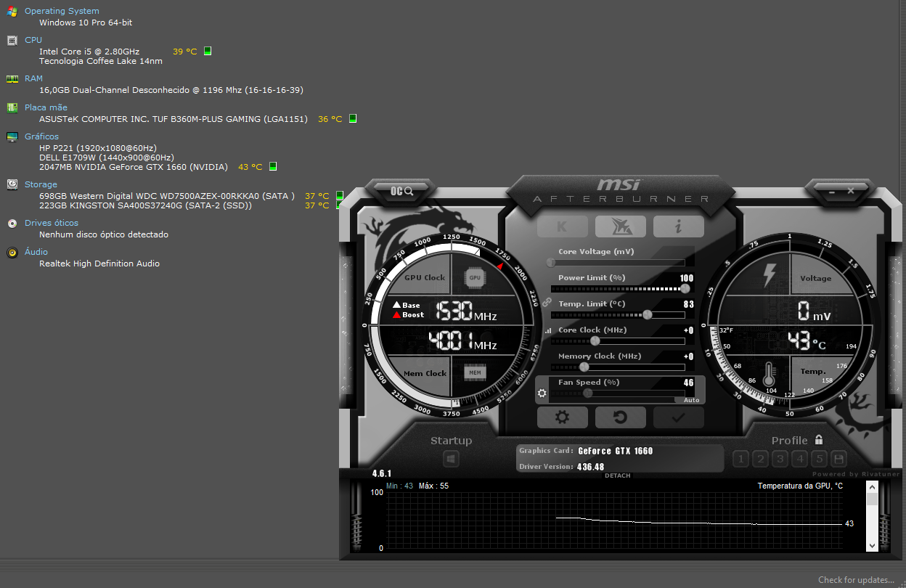Open the Gráficos section link
Viewport: 906px width, 588px height.
pos(41,136)
